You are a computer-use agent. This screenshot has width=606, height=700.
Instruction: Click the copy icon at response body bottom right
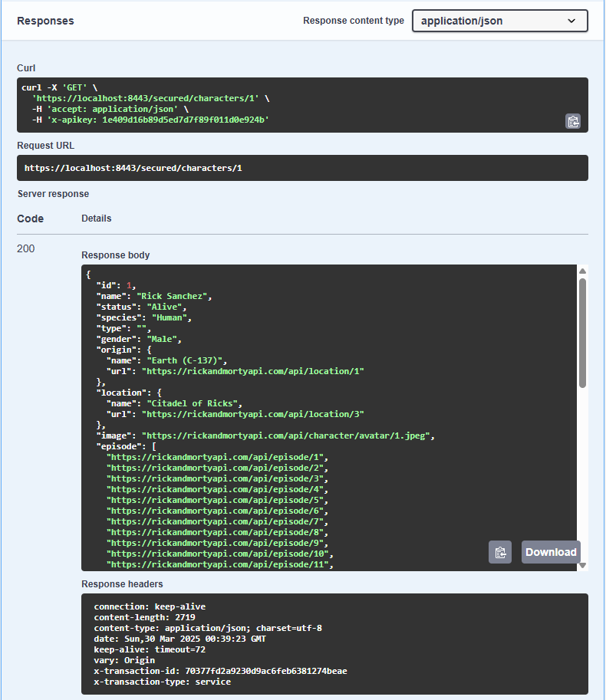[499, 551]
